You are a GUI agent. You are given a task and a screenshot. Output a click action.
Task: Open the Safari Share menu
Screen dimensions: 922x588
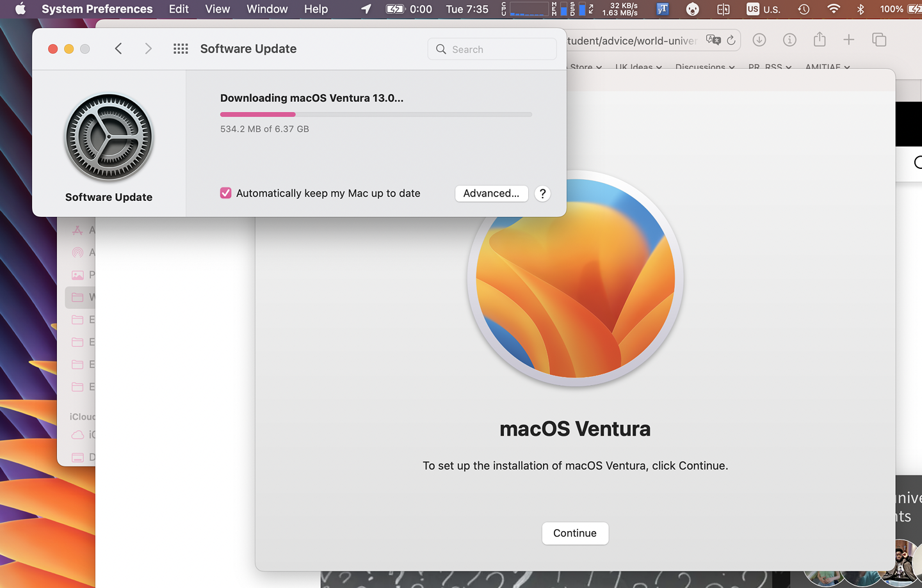[x=820, y=40]
